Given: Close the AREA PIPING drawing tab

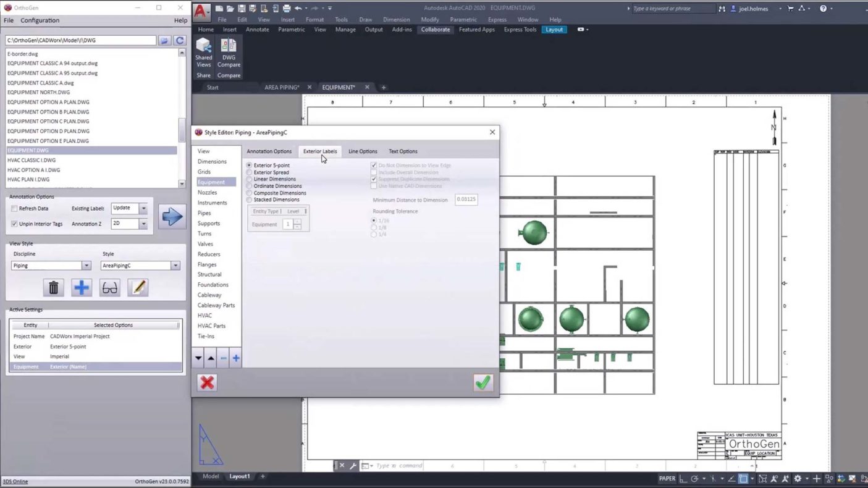Looking at the screenshot, I should pyautogui.click(x=310, y=87).
